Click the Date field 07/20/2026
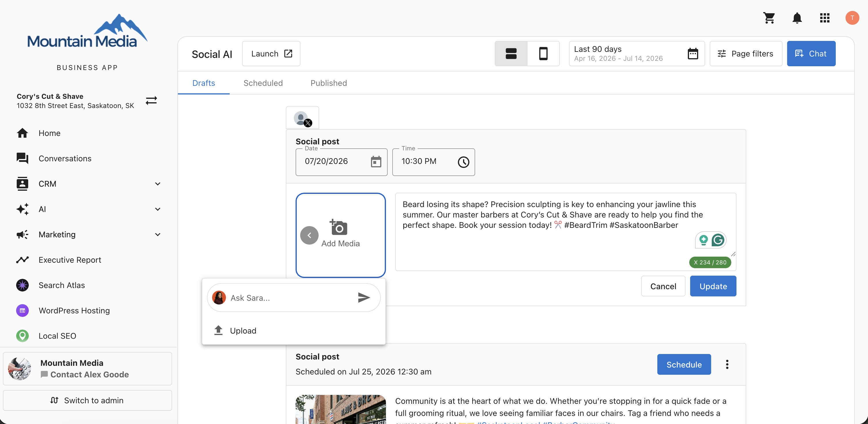The image size is (868, 424). [x=341, y=162]
